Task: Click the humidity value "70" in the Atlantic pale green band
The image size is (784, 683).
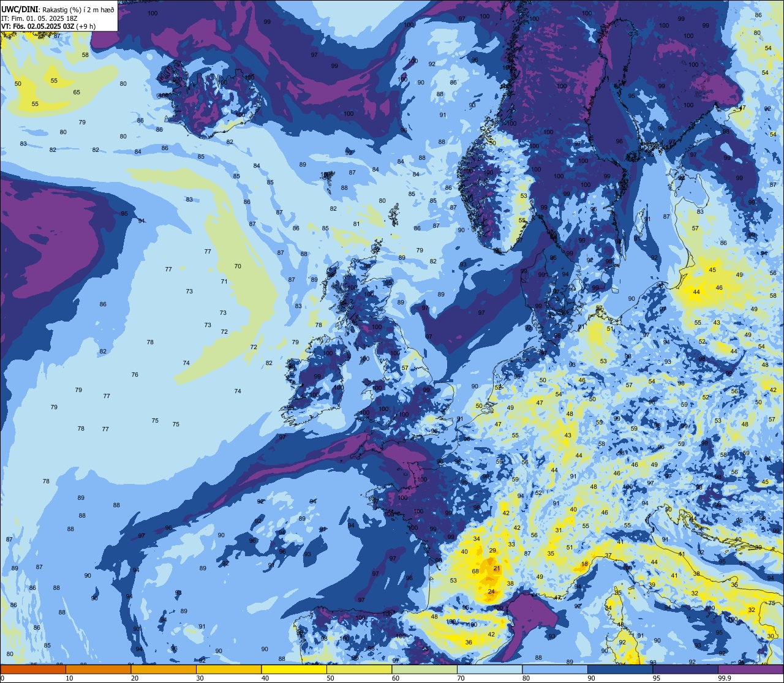Action: click(x=238, y=266)
